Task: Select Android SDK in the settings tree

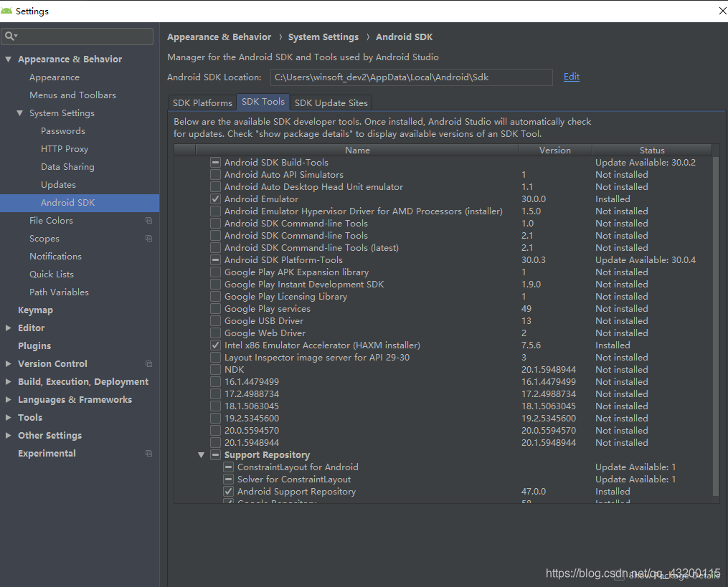Action: tap(80, 203)
